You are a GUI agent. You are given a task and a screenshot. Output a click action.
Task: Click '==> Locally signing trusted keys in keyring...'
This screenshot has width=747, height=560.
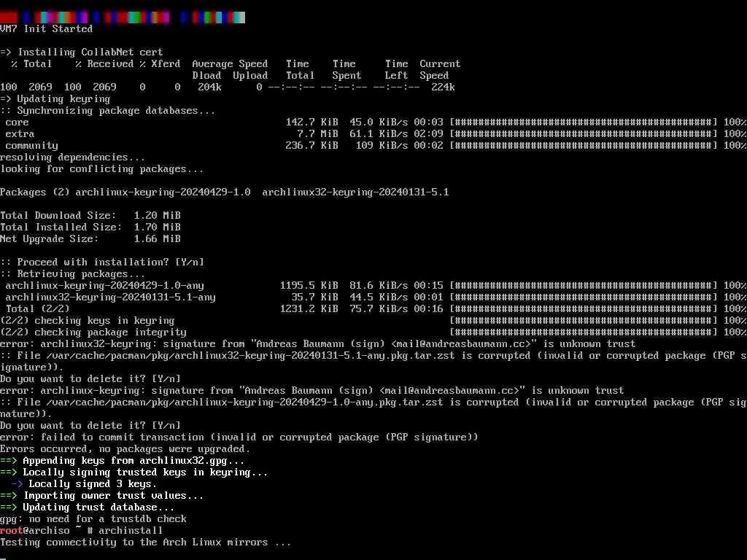(x=134, y=472)
